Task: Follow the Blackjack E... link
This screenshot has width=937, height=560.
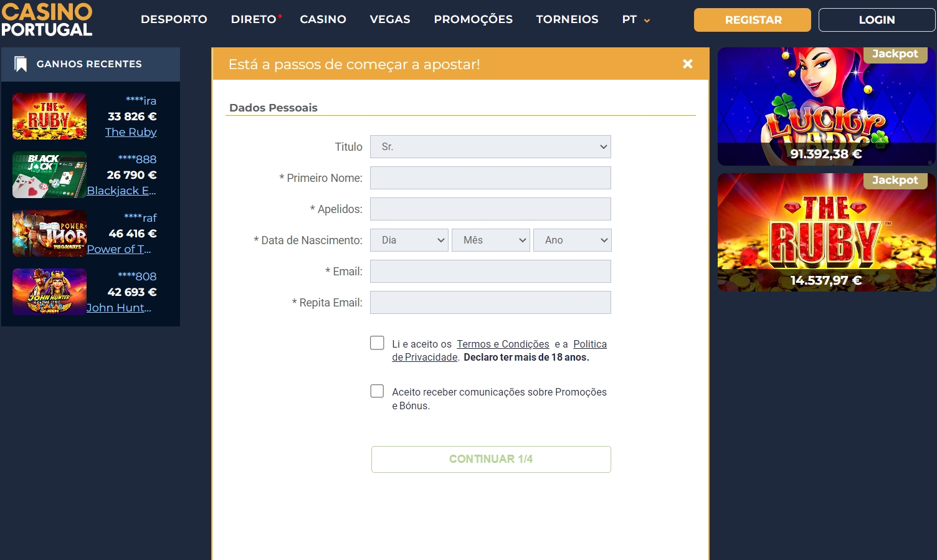Action: click(x=121, y=191)
